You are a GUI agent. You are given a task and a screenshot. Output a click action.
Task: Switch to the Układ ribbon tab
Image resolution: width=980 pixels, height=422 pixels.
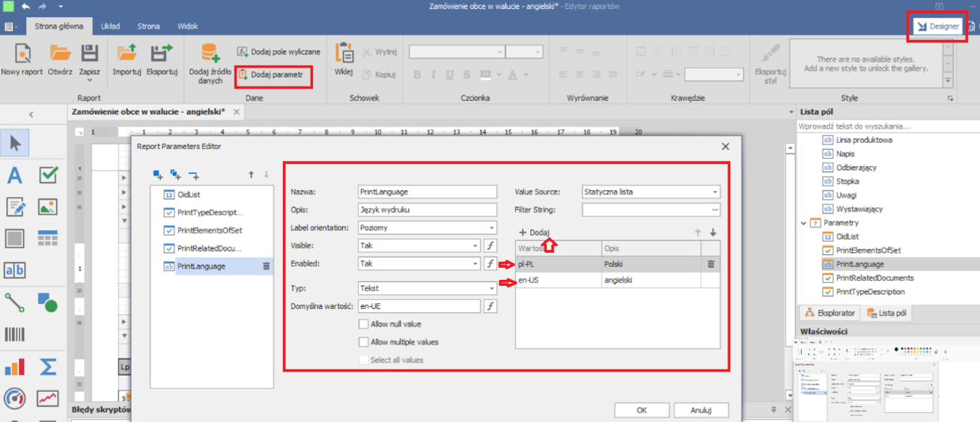pos(110,26)
